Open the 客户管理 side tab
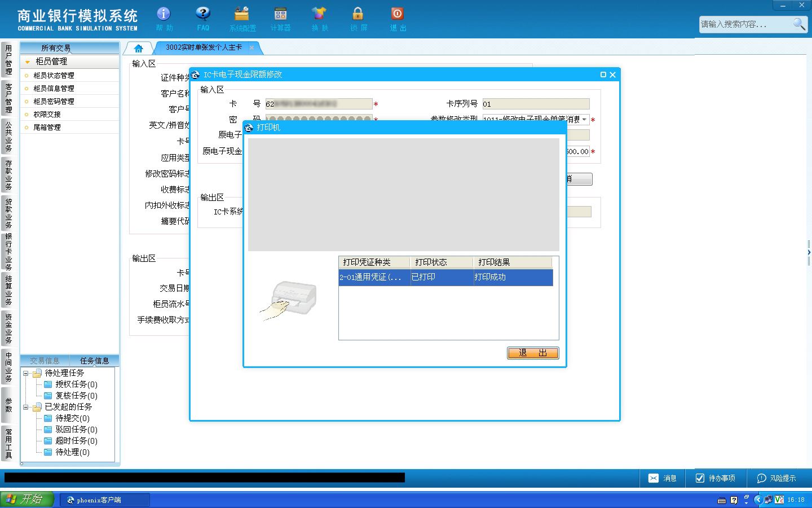Screen dimensions: 812x508 [x=8, y=98]
